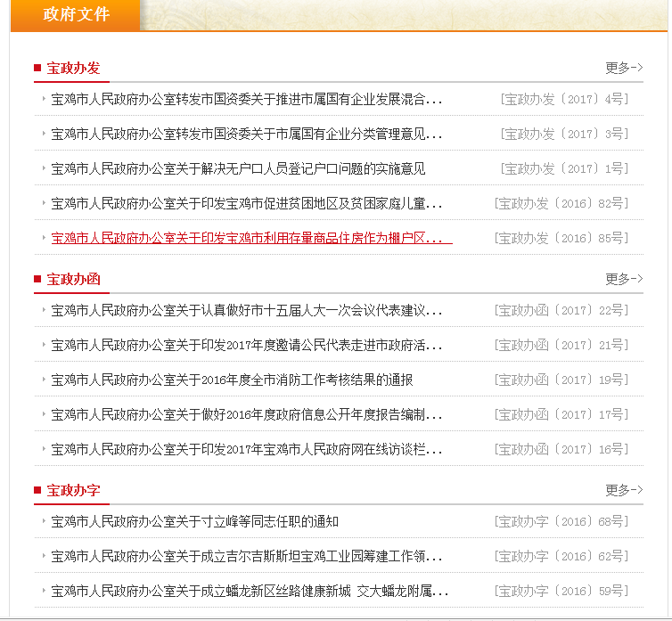Show more 宝政办字 documents via 更多
This screenshot has width=672, height=621.
(x=624, y=490)
